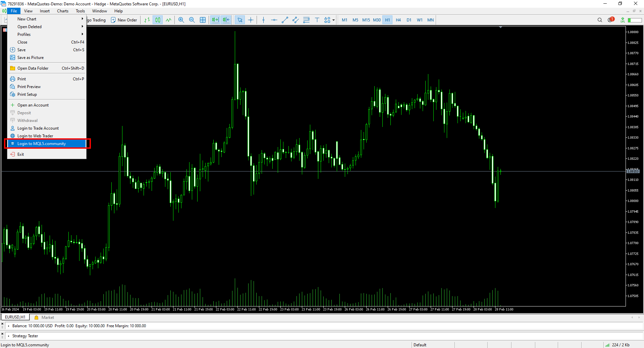Activate the crosshair tool

[x=251, y=20]
